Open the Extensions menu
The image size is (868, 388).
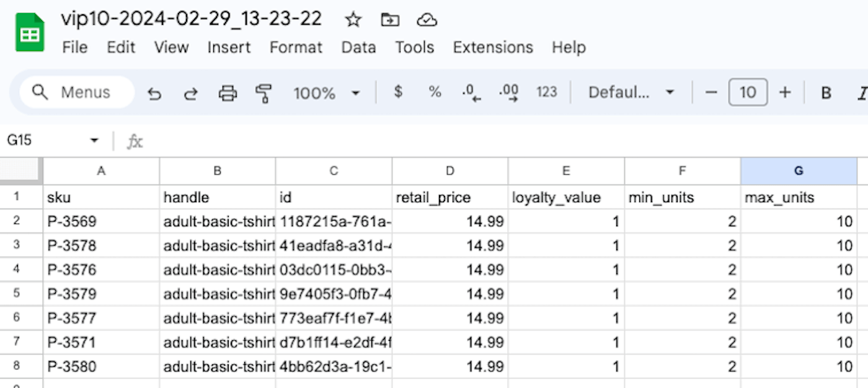coord(493,48)
